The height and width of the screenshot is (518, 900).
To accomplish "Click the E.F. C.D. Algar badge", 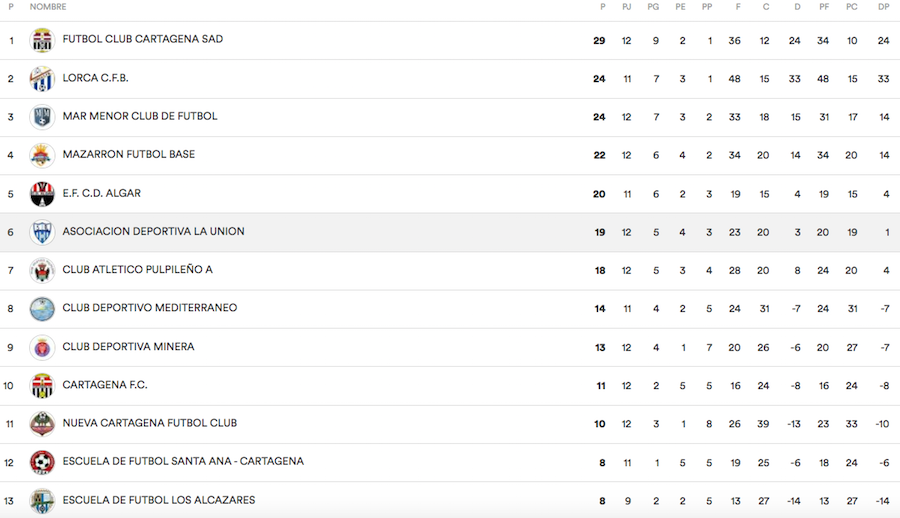I will (42, 194).
